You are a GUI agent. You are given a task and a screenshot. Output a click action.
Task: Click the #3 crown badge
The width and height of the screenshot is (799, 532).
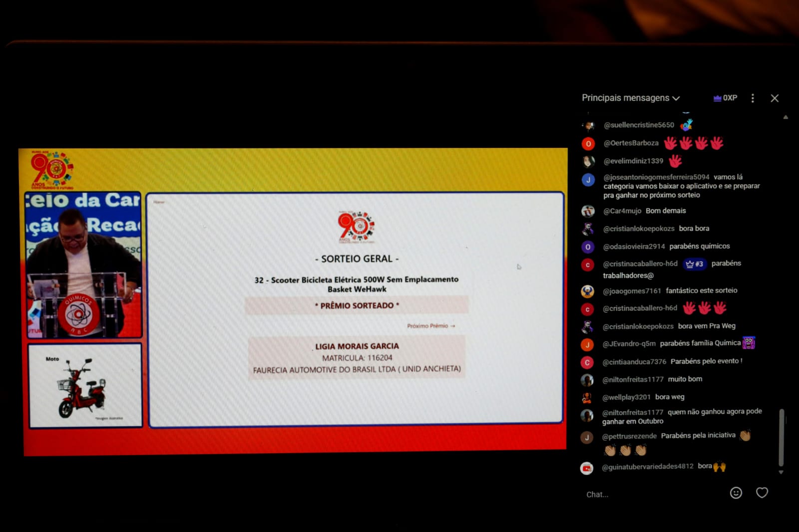click(695, 264)
